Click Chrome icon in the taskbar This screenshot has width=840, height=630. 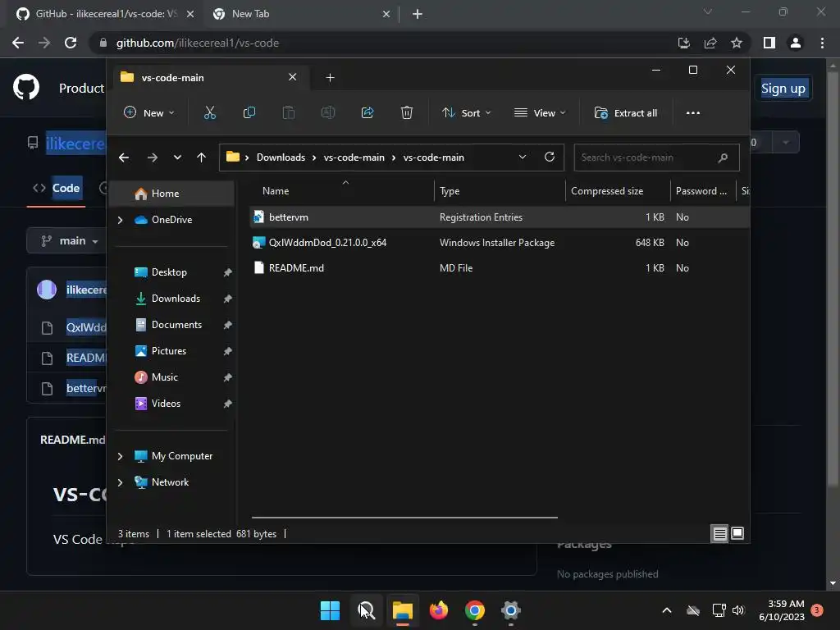[x=475, y=610]
